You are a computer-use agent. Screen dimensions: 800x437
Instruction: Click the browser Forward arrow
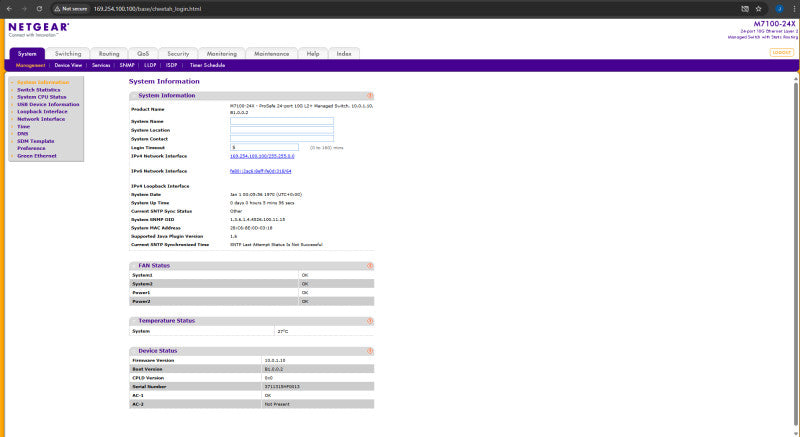coord(24,9)
